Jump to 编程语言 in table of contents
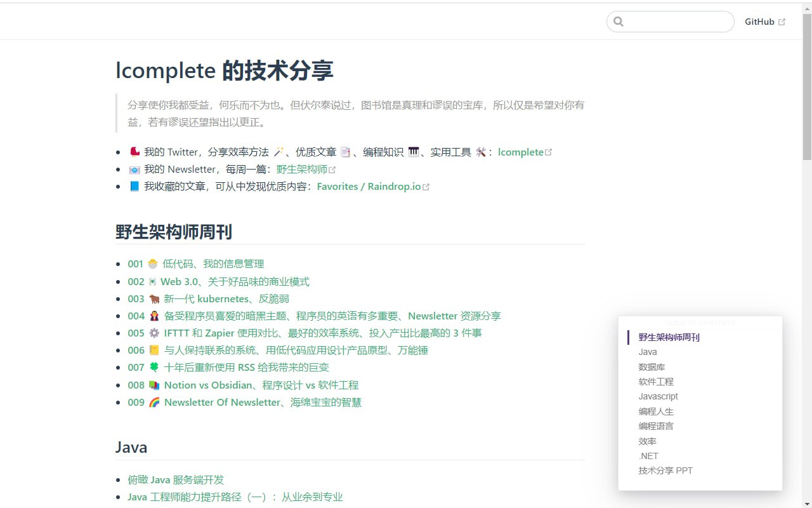Viewport: 812px width, 508px height. (x=656, y=426)
